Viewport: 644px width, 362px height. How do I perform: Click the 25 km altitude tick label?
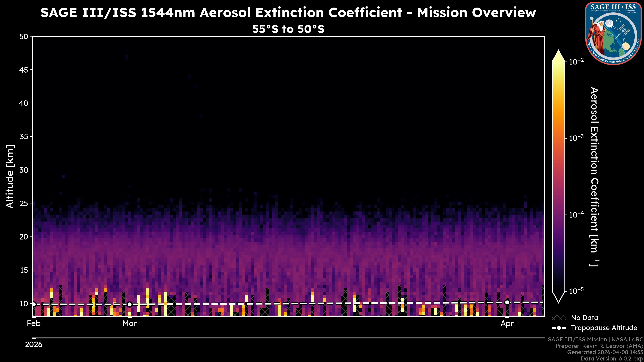[24, 203]
